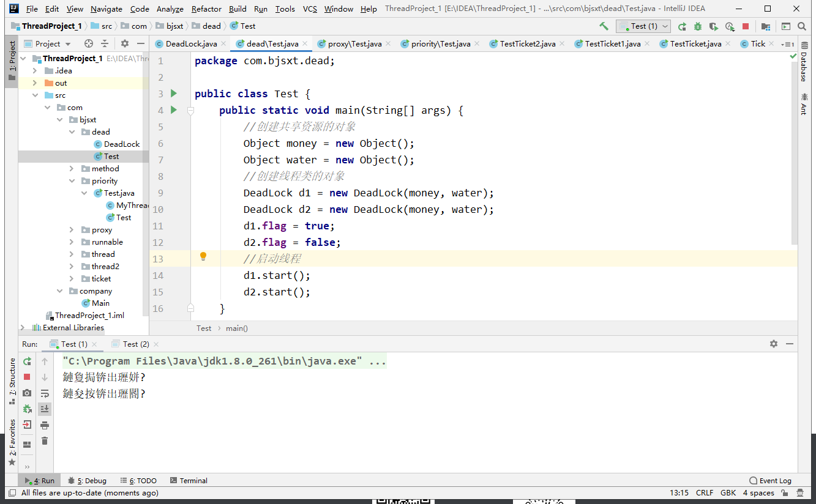Expand External Libraries node
The height and width of the screenshot is (504, 816).
pyautogui.click(x=23, y=328)
